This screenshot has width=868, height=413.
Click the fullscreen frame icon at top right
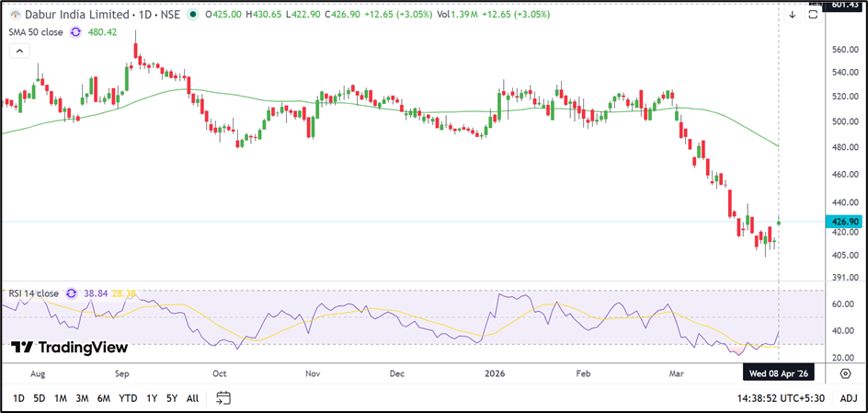tap(812, 15)
